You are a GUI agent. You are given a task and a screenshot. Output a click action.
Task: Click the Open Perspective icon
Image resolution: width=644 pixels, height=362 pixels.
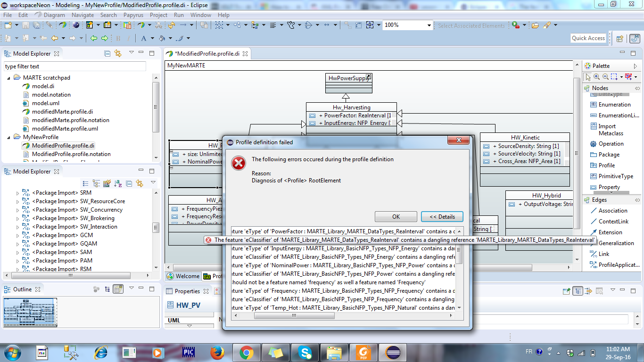point(620,39)
